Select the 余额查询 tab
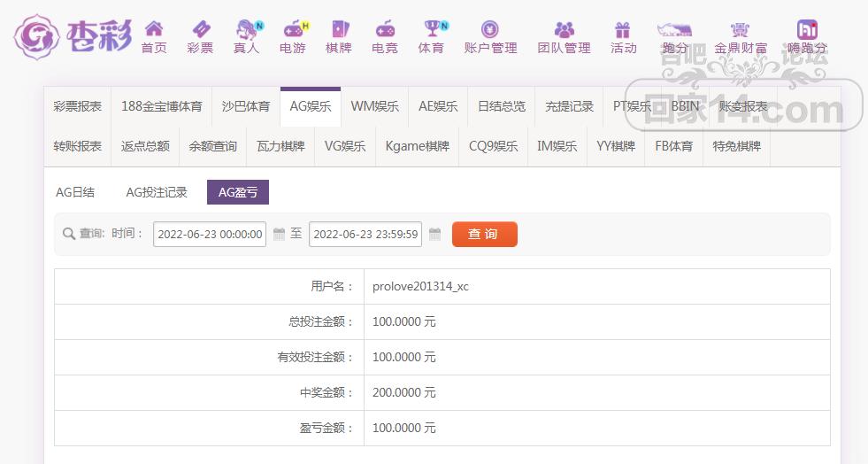Viewport: 868px width, 464px height. (213, 146)
